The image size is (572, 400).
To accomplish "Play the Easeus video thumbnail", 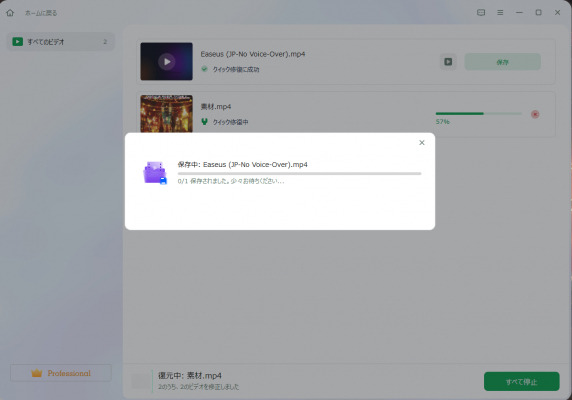I will coord(166,62).
